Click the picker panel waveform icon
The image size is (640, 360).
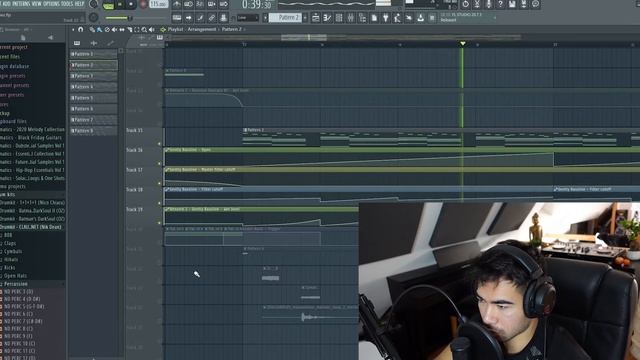tap(93, 43)
